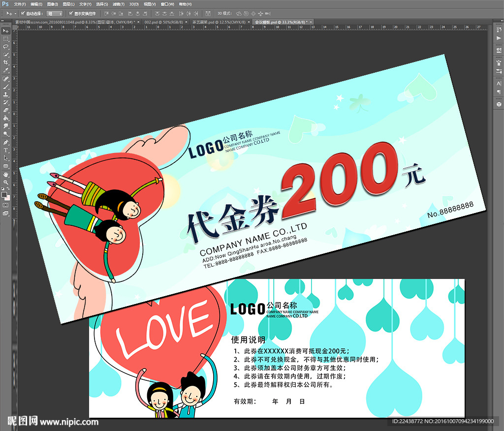The image size is (504, 431).
Task: Open the 视图(V) menu
Action: coord(150,4)
